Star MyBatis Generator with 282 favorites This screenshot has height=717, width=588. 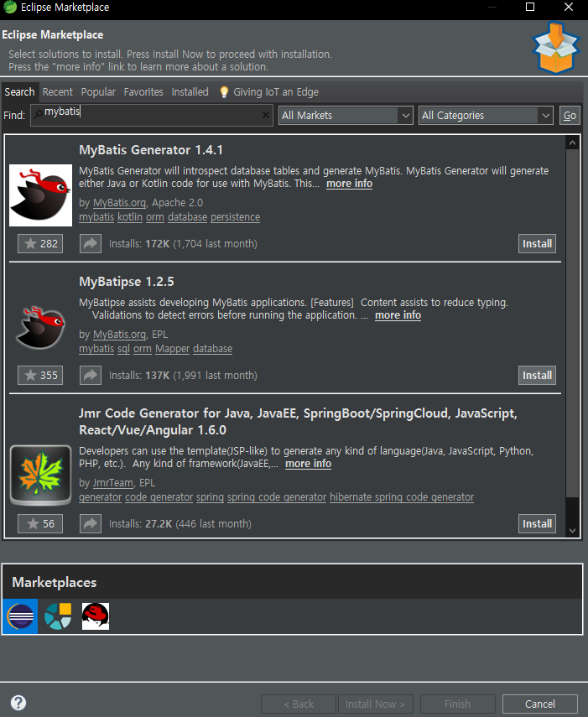point(40,244)
